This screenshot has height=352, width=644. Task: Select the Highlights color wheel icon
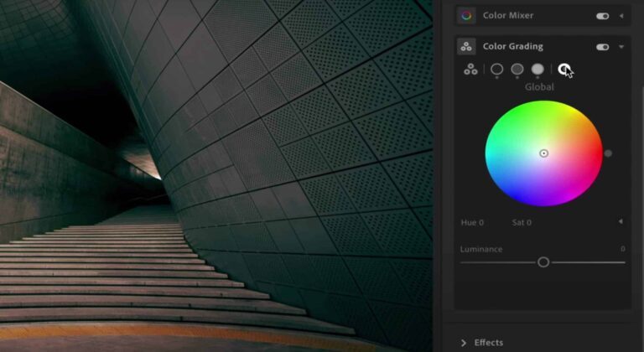(538, 70)
